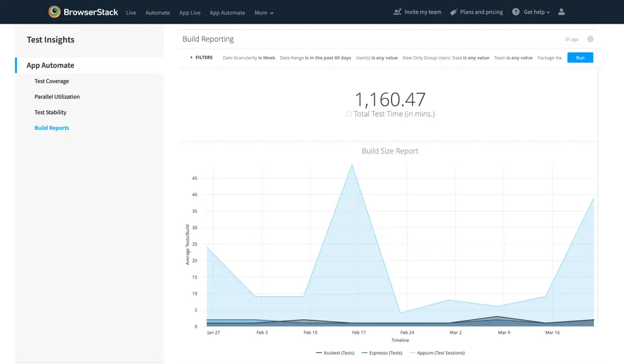Open Test Coverage in the sidebar
This screenshot has height=364, width=624.
[51, 81]
